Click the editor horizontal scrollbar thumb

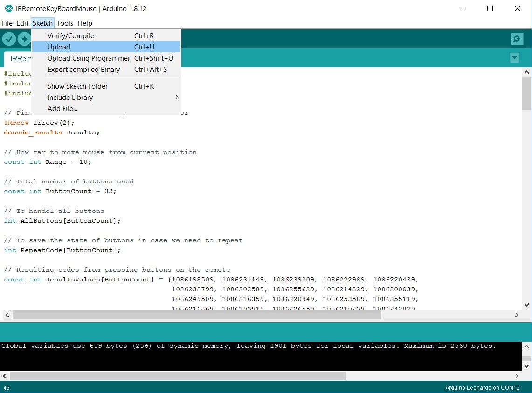pyautogui.click(x=197, y=315)
